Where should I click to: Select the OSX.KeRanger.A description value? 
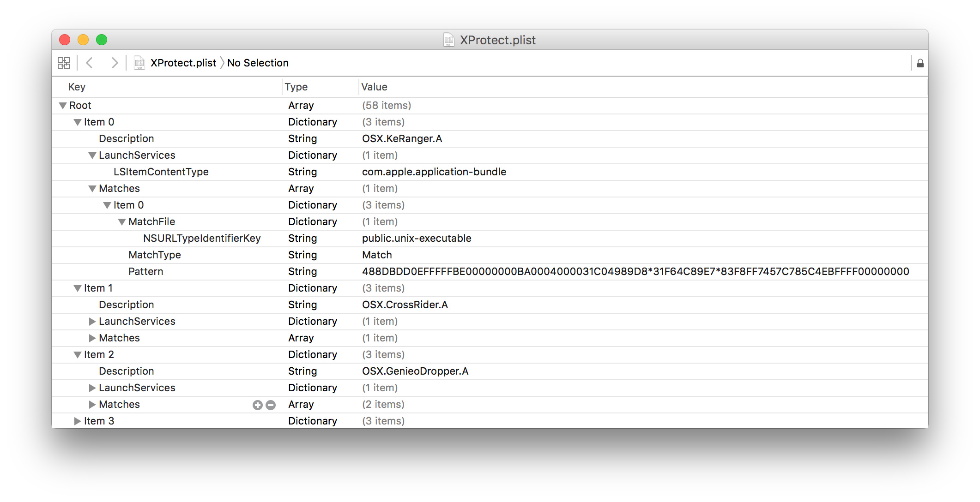[402, 139]
